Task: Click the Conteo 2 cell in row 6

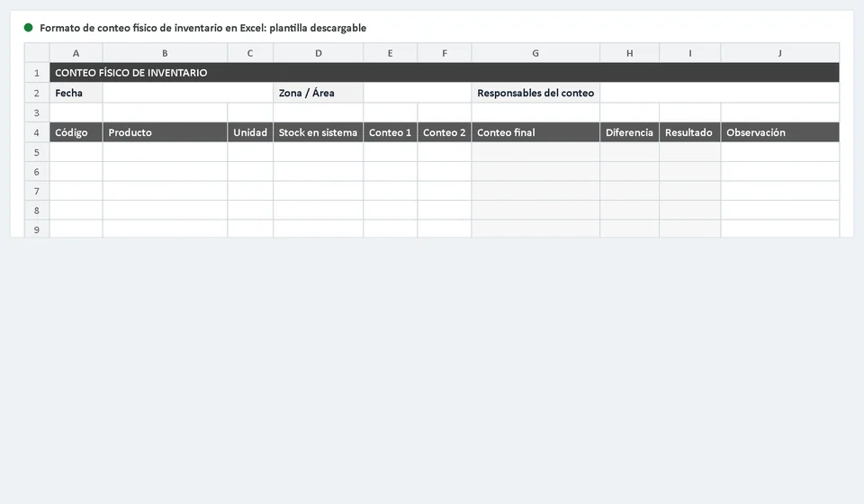Action: (x=444, y=171)
